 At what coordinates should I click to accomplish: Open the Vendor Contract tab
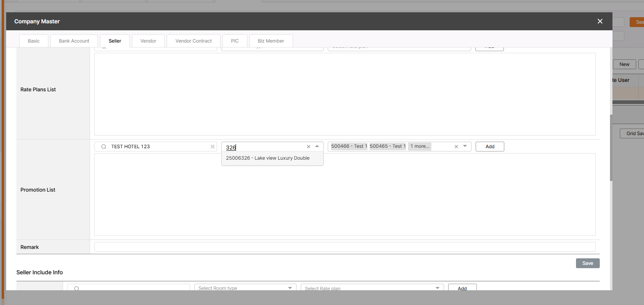[194, 41]
